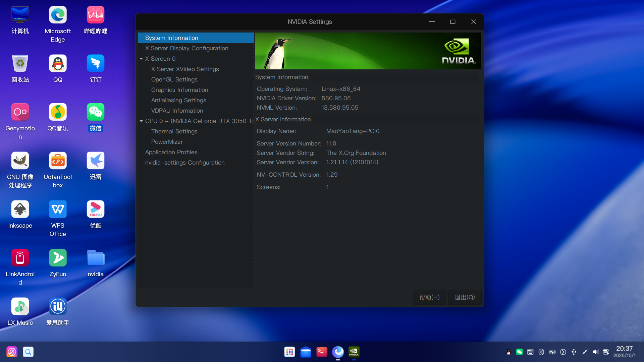Screen dimensions: 644x362
Task: Open the app launcher grid in taskbar
Action: pos(289,352)
